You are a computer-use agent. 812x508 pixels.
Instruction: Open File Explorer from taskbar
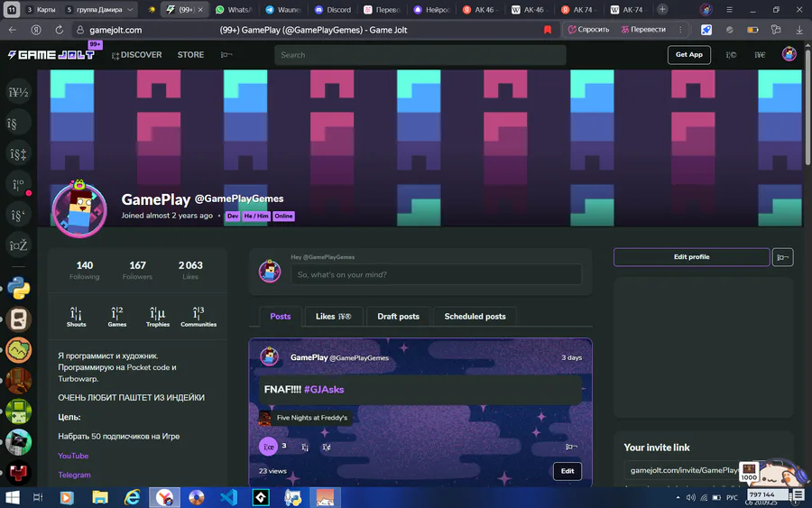tap(100, 498)
